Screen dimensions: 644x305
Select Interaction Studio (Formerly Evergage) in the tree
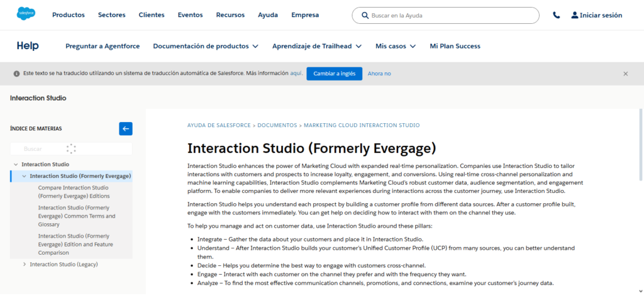tap(80, 176)
